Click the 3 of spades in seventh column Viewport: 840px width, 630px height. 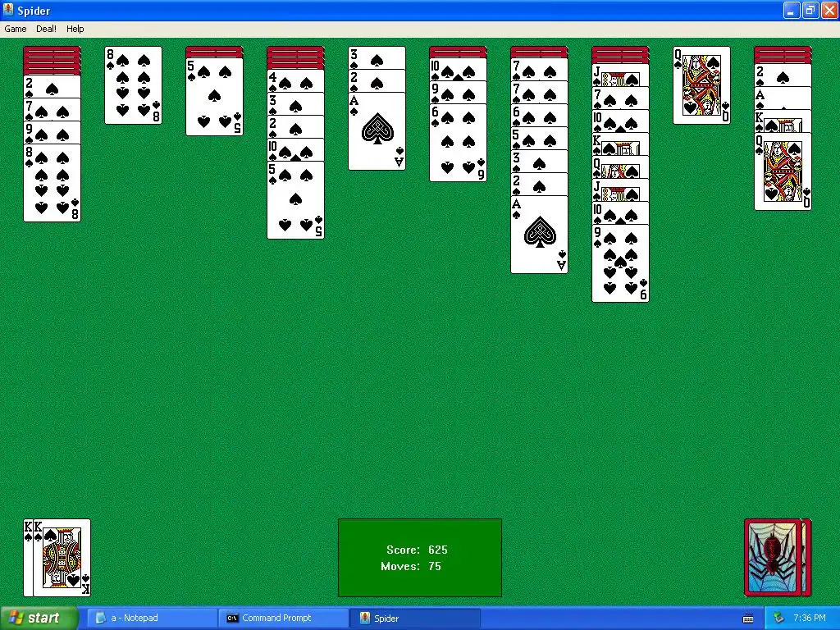540,162
